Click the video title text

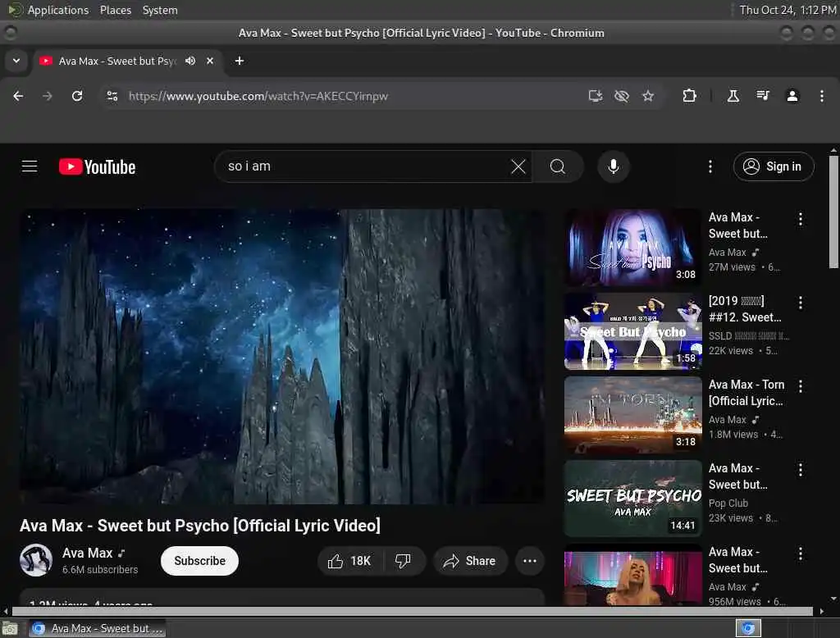tap(200, 526)
